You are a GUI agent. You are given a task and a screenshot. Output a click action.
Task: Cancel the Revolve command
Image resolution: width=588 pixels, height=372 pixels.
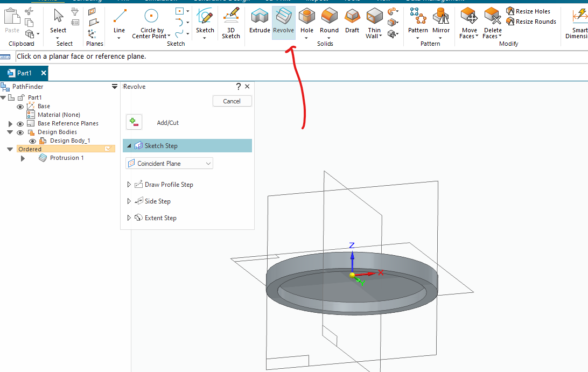click(x=232, y=101)
